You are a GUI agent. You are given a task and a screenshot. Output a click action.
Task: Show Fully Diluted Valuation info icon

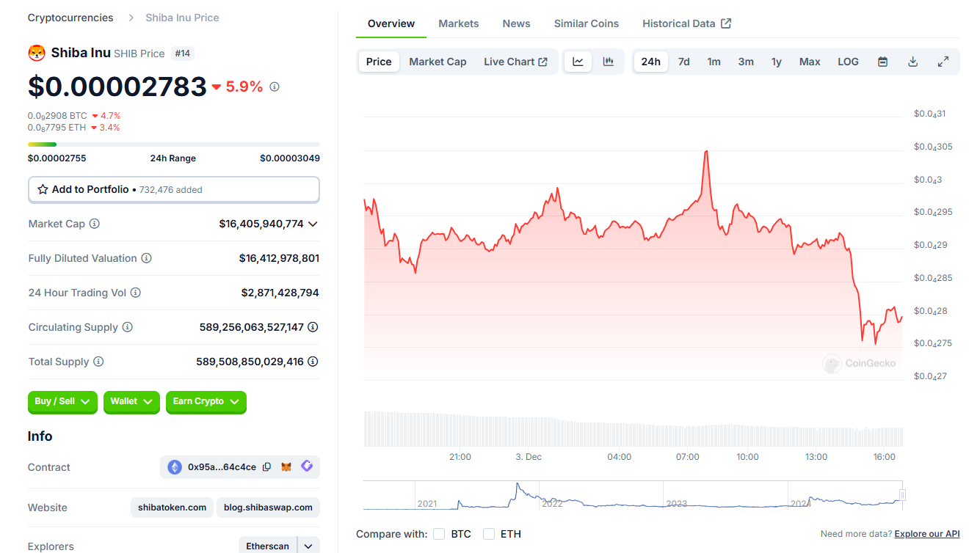coord(147,258)
